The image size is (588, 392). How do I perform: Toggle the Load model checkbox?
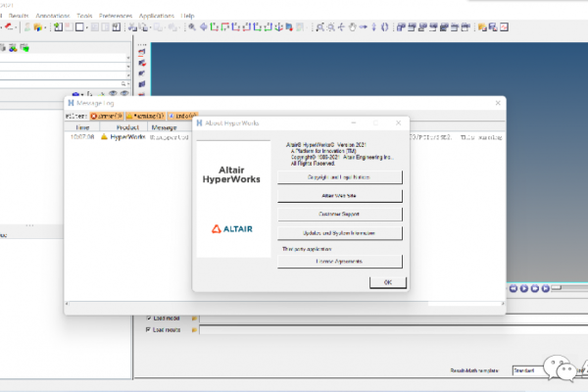point(148,318)
